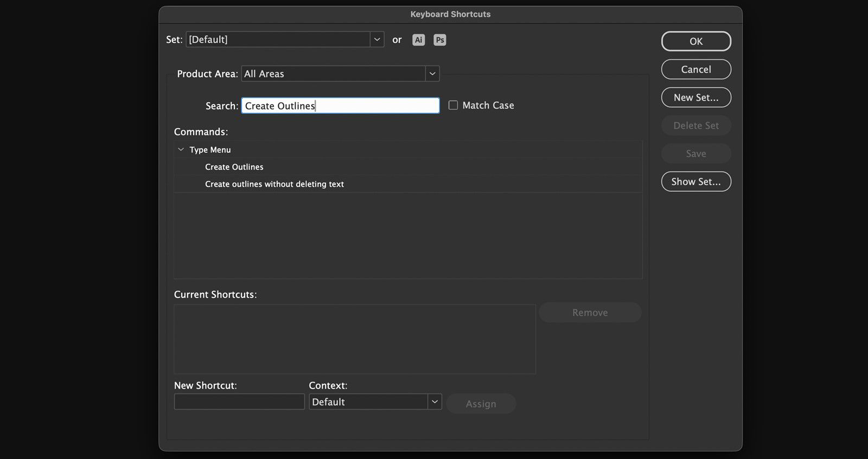Image resolution: width=868 pixels, height=459 pixels.
Task: Click the greyed-out Delete Set button
Action: (x=696, y=126)
